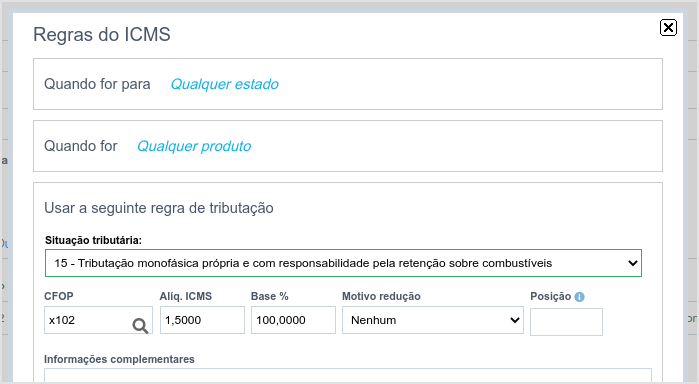Click the Informações complementares text area
This screenshot has width=699, height=384.
(348, 376)
